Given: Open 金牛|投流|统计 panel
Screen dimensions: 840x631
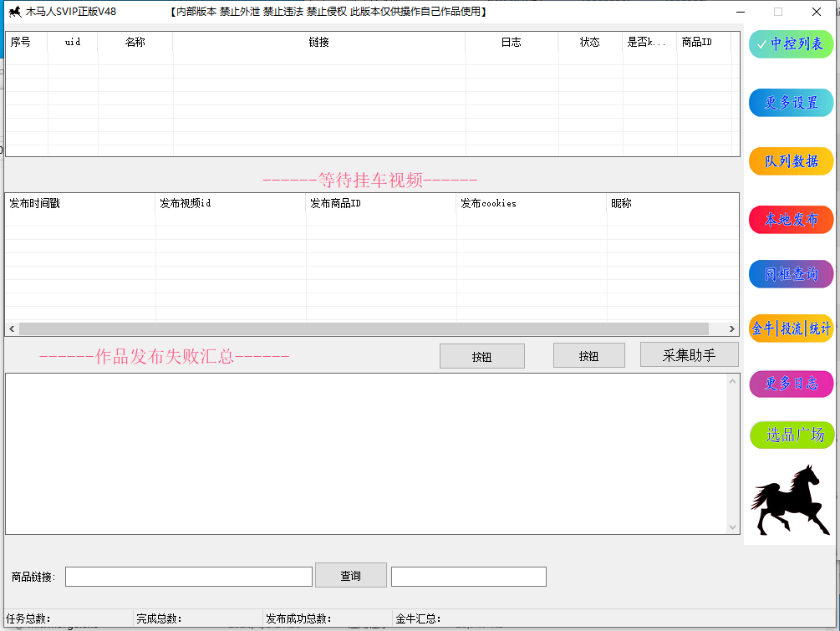Looking at the screenshot, I should tap(791, 328).
